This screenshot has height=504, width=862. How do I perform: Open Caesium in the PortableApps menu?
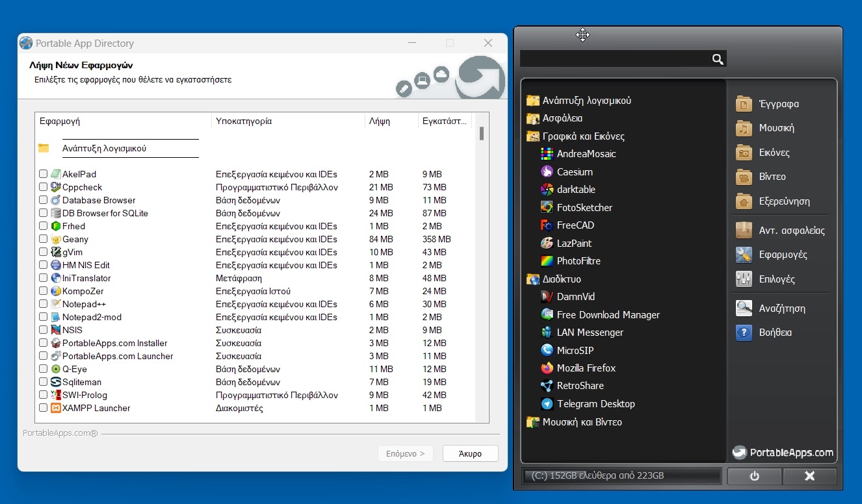(566, 172)
